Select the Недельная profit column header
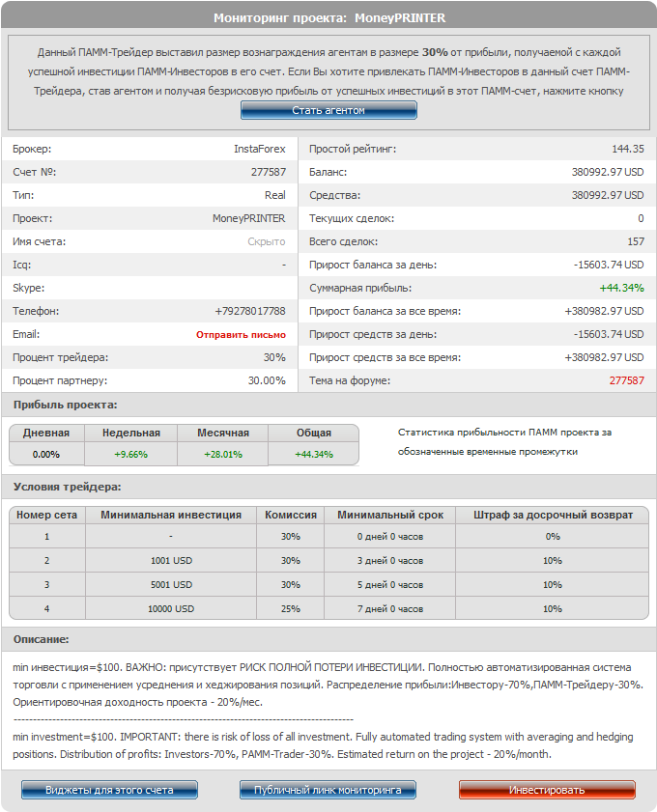This screenshot has height=812, width=657. [131, 434]
